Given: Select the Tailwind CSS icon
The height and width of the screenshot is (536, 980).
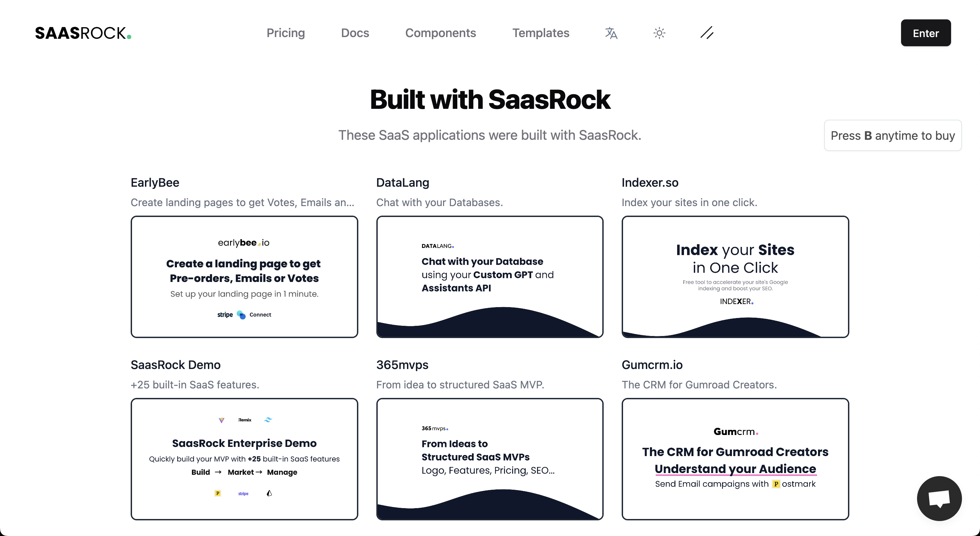Looking at the screenshot, I should pyautogui.click(x=268, y=420).
